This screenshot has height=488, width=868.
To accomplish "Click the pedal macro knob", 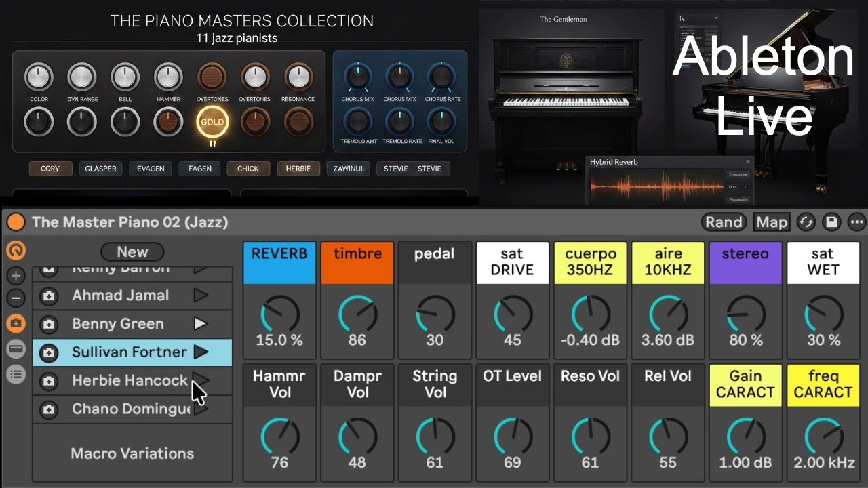I will coord(435,314).
